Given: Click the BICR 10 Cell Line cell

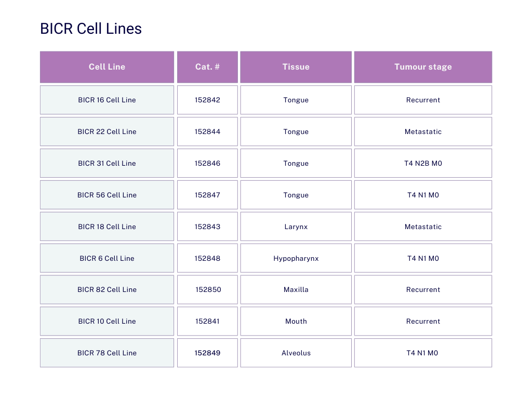Looking at the screenshot, I should (107, 321).
